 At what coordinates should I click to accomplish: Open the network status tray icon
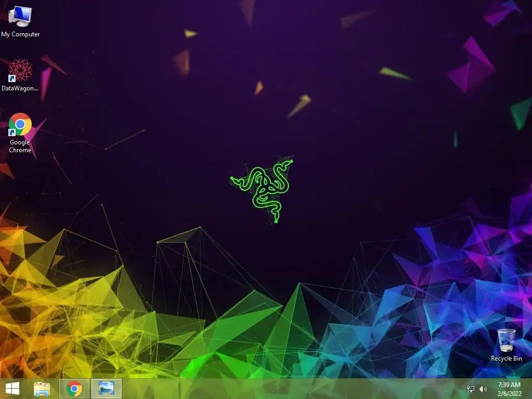tap(471, 389)
